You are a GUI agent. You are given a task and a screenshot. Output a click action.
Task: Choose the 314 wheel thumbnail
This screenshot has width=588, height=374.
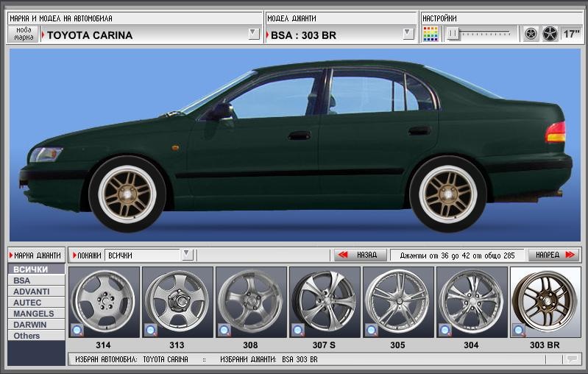click(104, 302)
